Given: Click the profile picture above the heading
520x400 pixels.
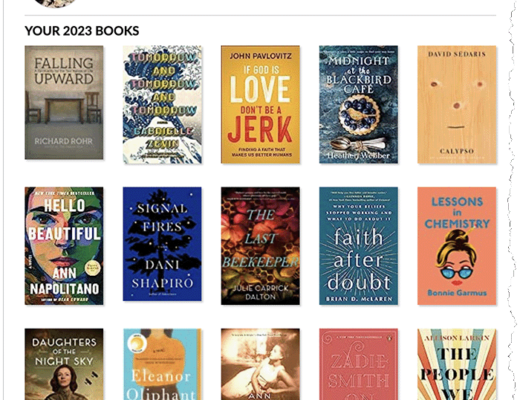Looking at the screenshot, I should click(55, 3).
